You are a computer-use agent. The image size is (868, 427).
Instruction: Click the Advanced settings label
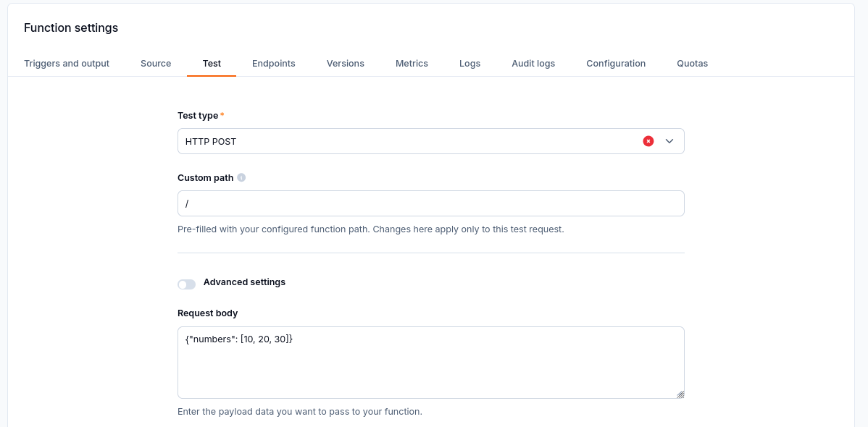(x=244, y=282)
